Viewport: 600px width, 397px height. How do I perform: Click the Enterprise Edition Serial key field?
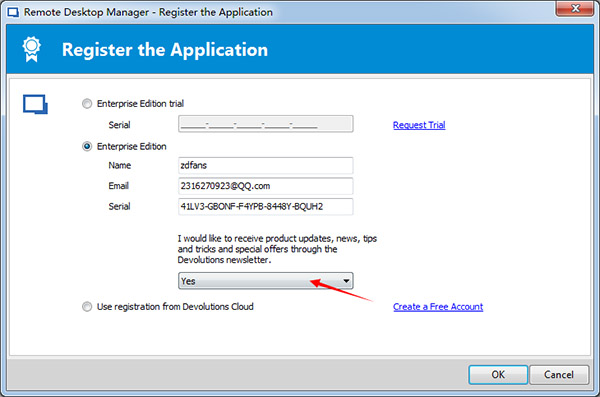click(266, 207)
